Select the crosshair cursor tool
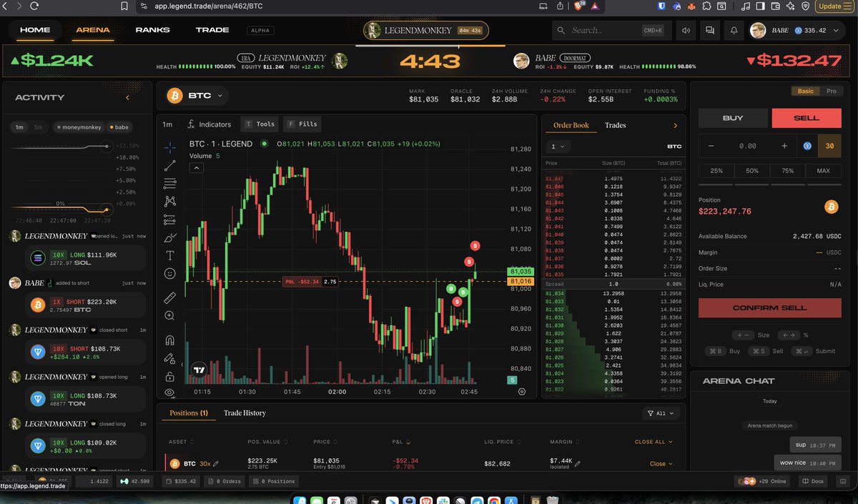 pos(169,147)
